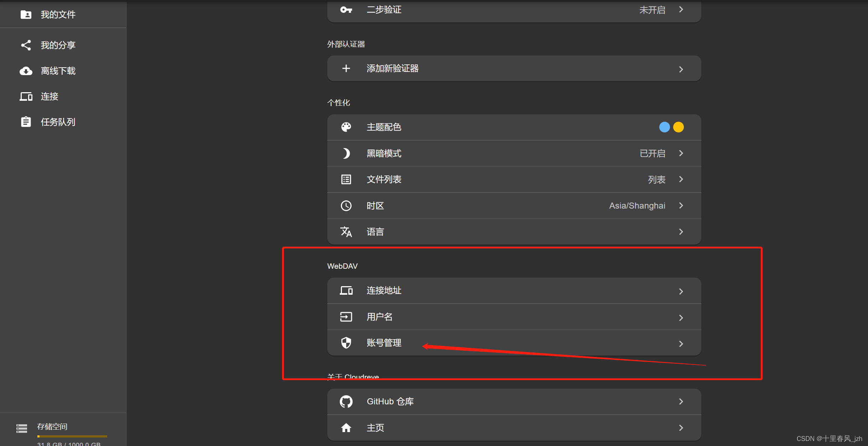Click the clock icon for 时区
This screenshot has height=446, width=868.
click(346, 206)
